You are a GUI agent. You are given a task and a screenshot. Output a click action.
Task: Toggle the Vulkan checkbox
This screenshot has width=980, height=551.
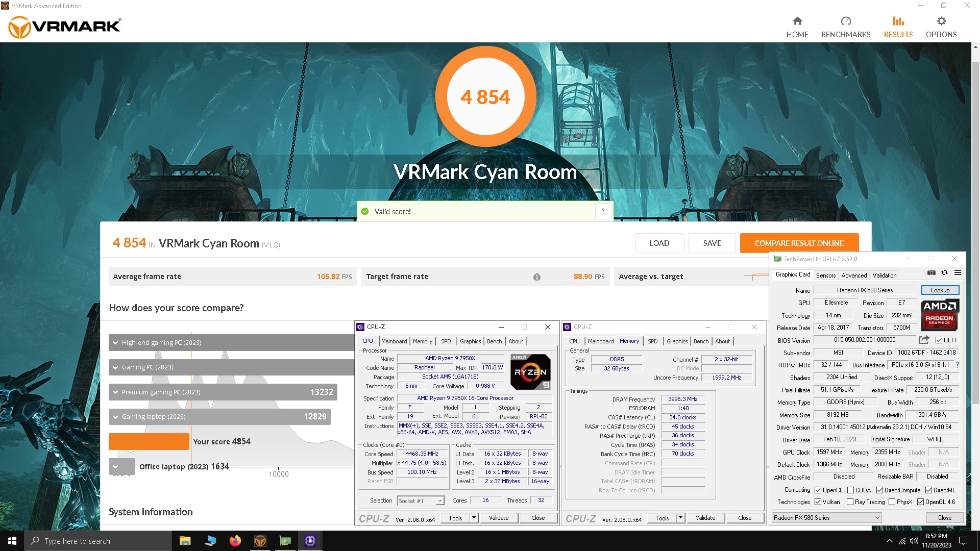(818, 502)
